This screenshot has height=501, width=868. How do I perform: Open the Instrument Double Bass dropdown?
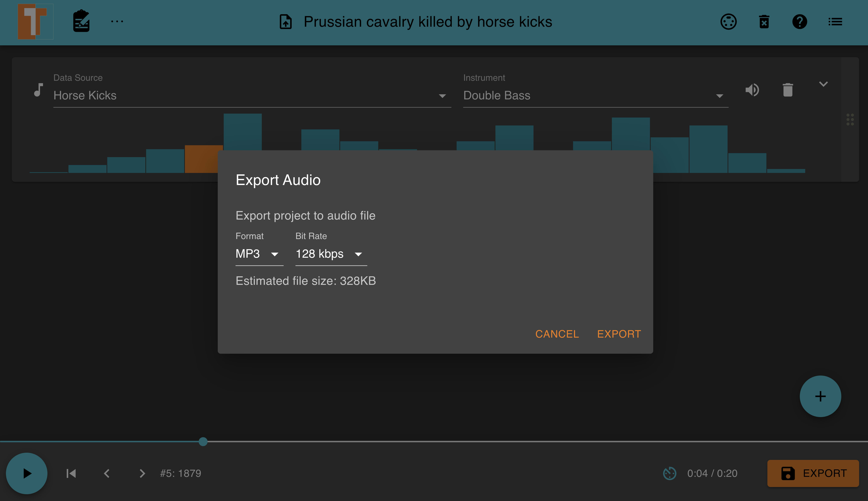point(595,95)
